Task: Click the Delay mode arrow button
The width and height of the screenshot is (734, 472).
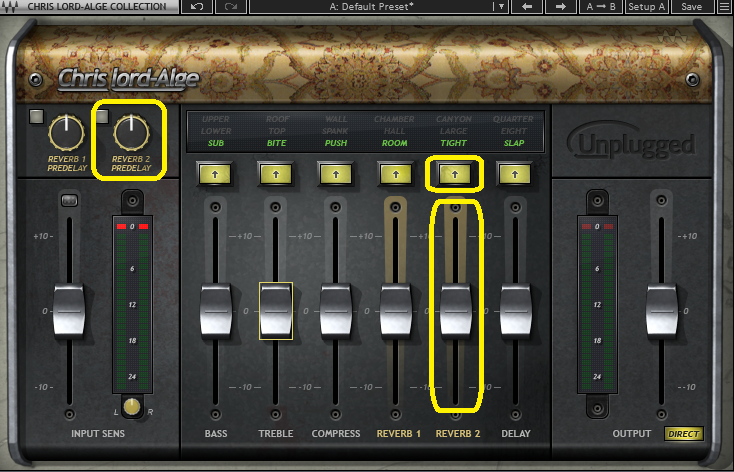Action: 515,174
